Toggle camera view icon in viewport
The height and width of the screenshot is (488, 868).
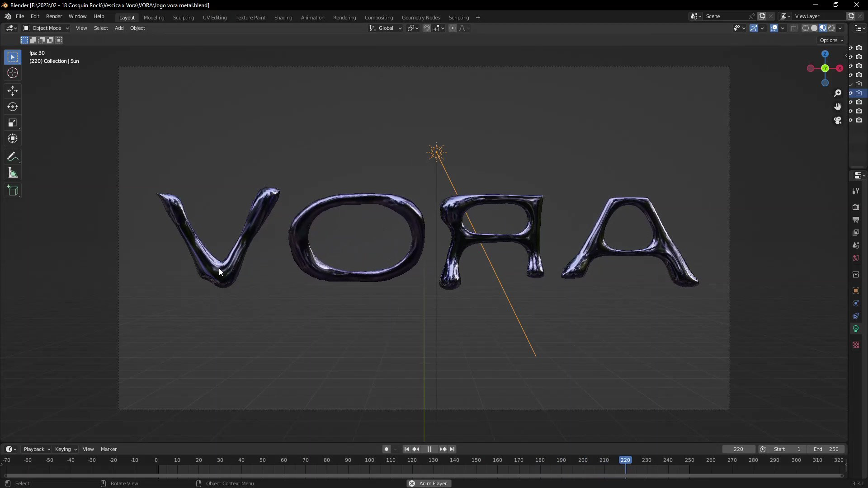point(838,120)
